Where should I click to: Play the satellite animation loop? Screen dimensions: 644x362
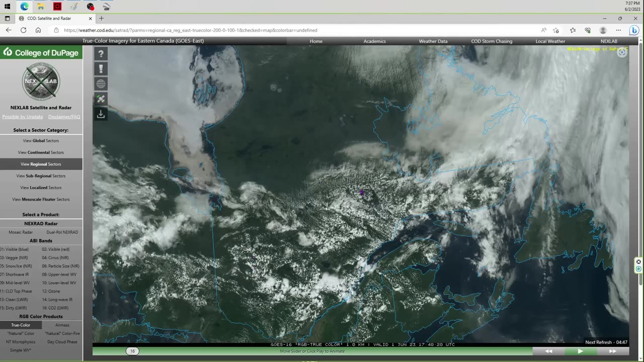click(x=580, y=351)
